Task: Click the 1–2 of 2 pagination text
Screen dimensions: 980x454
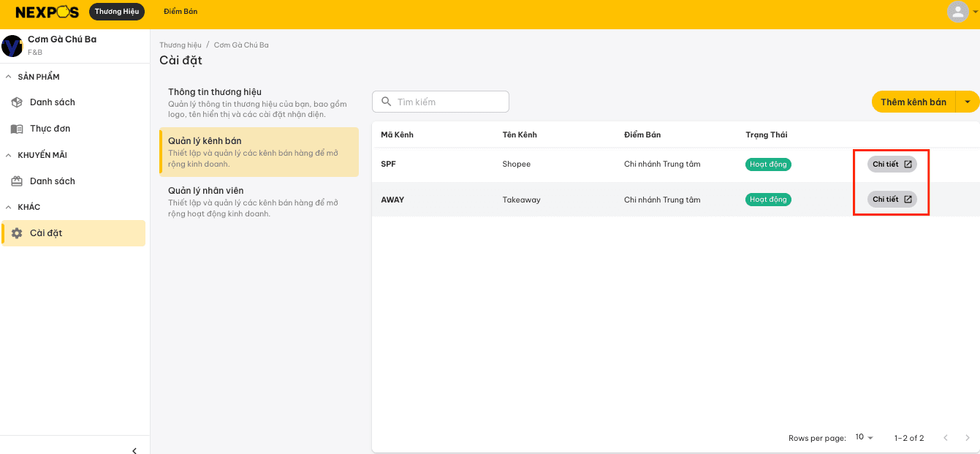Action: [909, 438]
